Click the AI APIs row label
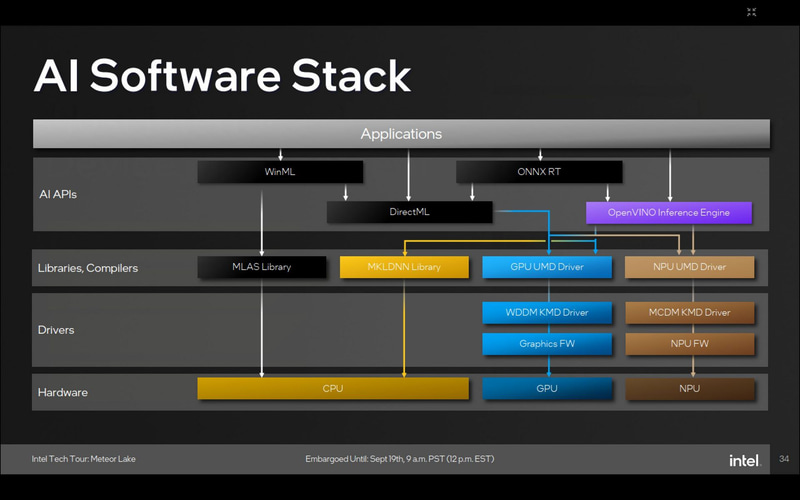This screenshot has height=500, width=800. (x=58, y=194)
